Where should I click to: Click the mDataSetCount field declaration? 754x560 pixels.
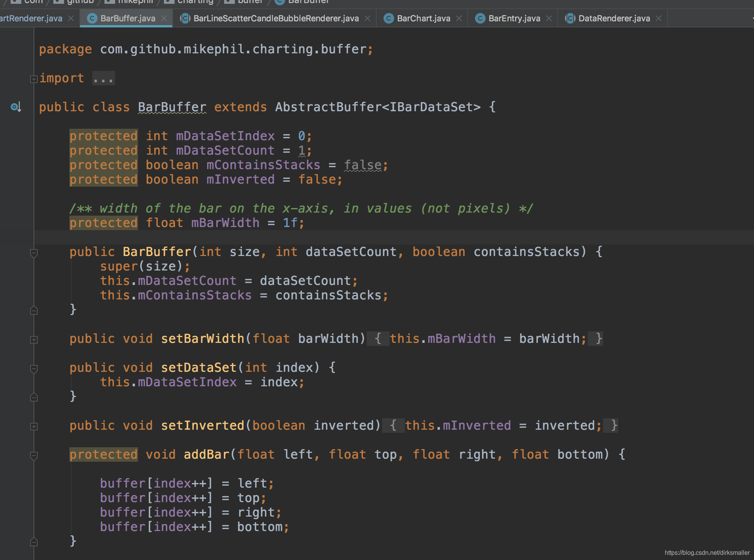coord(225,150)
